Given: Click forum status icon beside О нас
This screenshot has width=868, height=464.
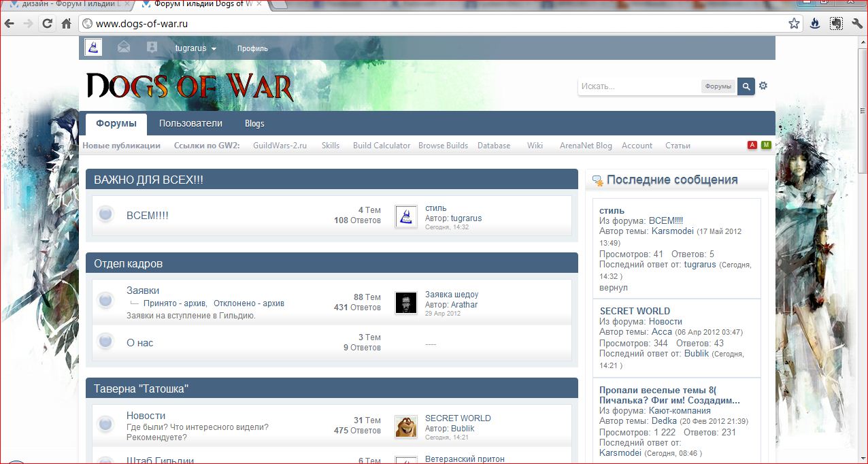Looking at the screenshot, I should (105, 342).
